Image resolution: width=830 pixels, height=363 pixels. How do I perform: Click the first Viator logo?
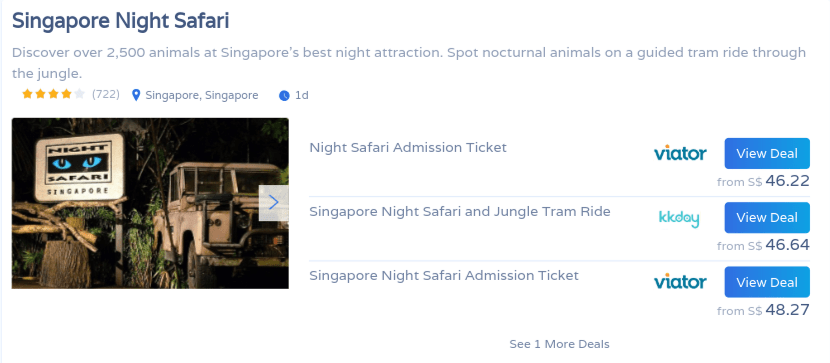click(x=680, y=154)
